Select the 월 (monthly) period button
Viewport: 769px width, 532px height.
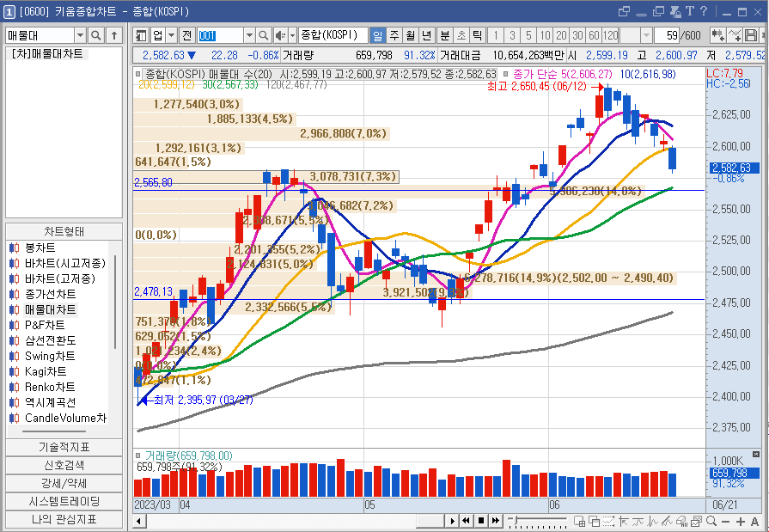click(x=411, y=35)
